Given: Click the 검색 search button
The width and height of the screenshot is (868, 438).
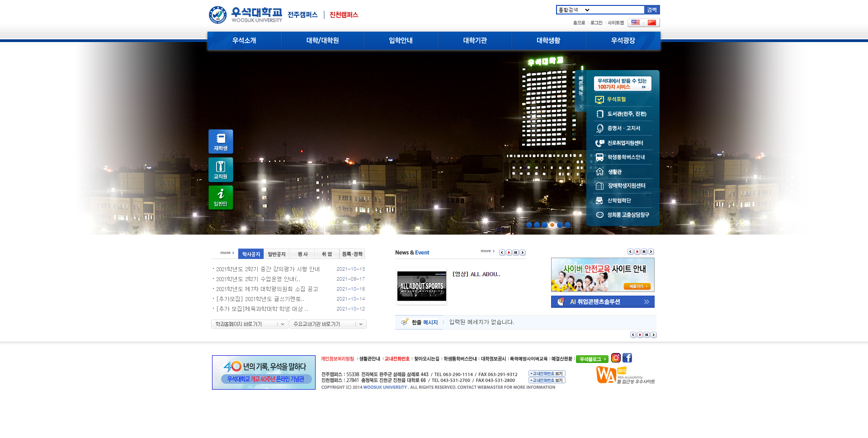Looking at the screenshot, I should [651, 10].
